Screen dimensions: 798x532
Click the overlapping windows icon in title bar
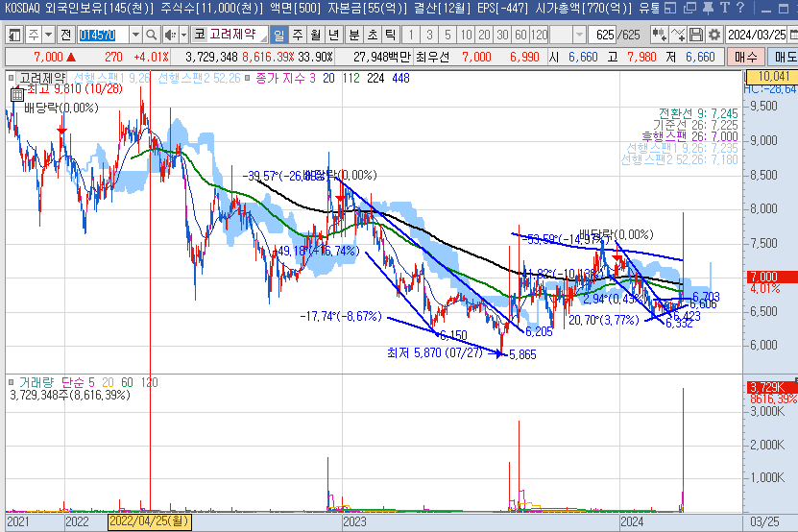(689, 8)
